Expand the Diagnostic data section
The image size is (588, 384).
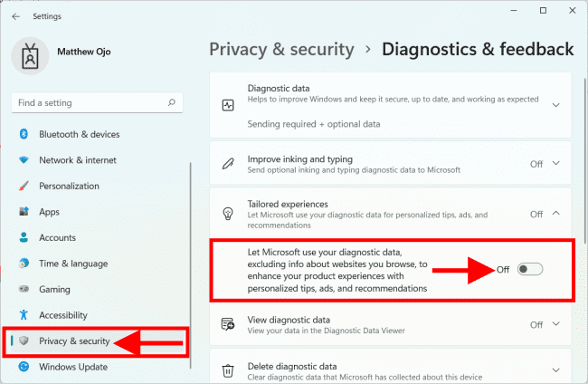[555, 105]
